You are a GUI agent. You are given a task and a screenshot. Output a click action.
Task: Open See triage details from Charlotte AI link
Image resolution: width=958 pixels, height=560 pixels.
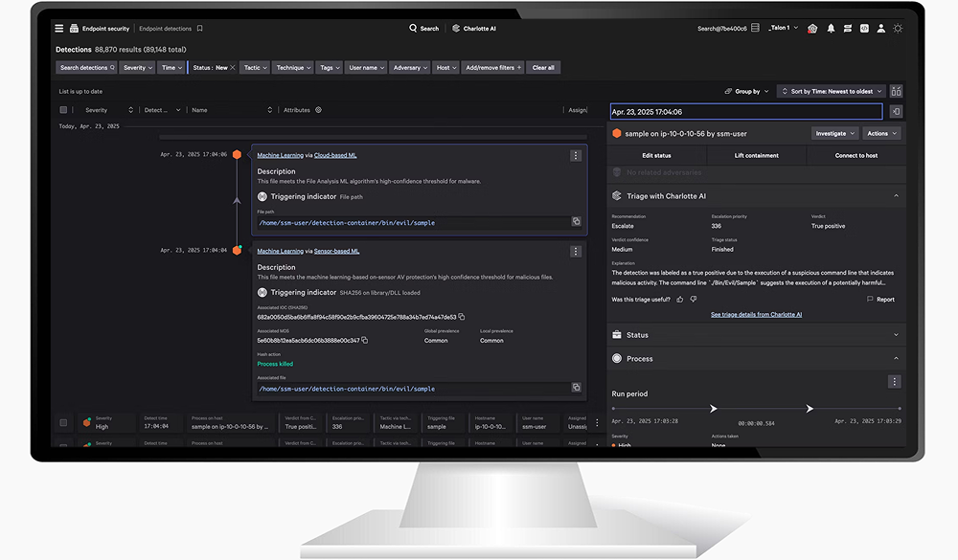[756, 314]
